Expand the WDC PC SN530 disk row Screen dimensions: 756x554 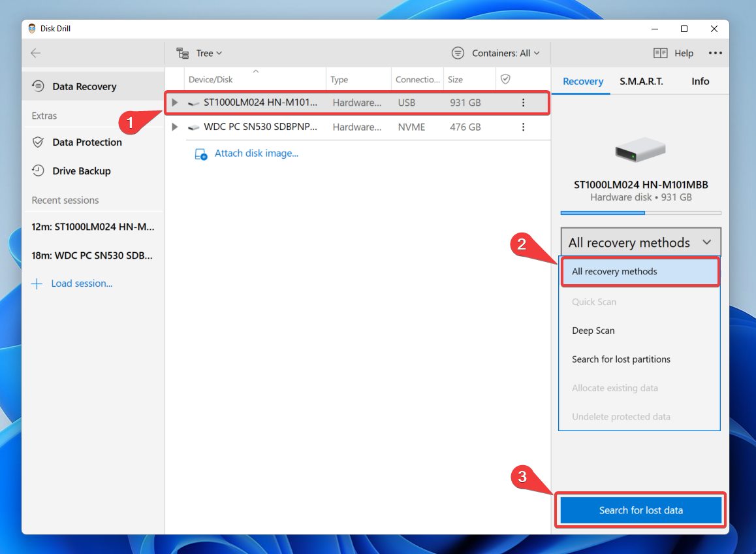tap(174, 127)
